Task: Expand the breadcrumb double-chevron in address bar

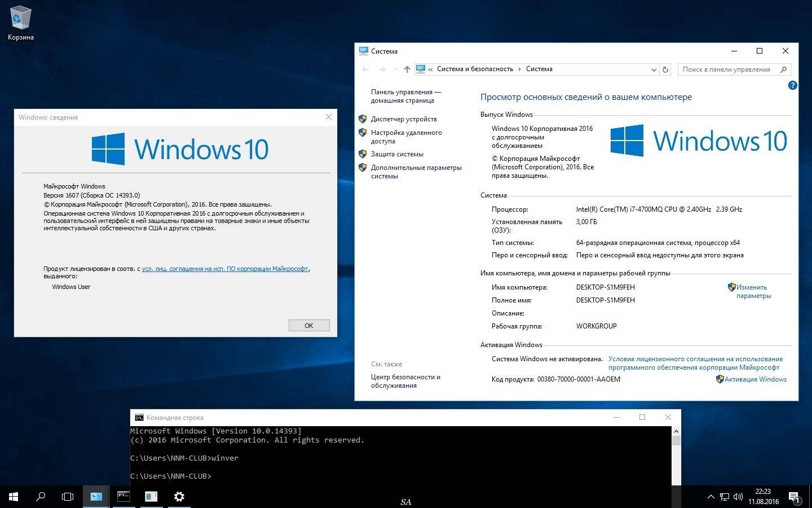Action: tap(430, 69)
